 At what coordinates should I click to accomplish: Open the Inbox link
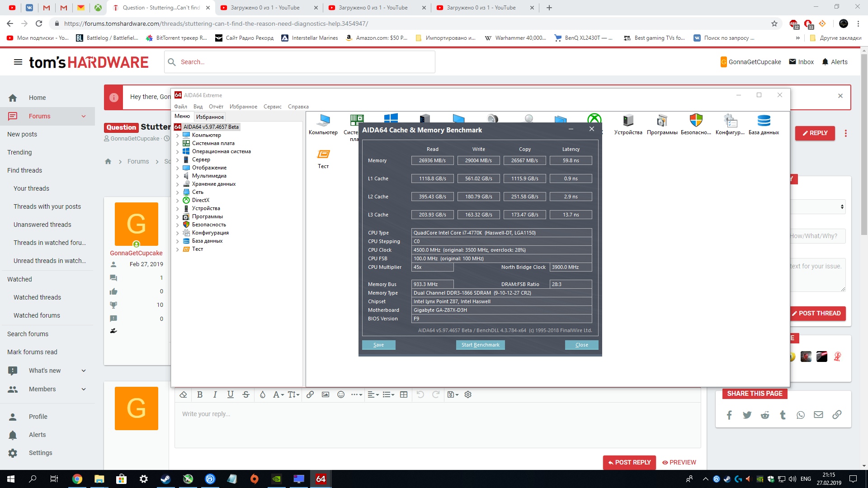801,62
